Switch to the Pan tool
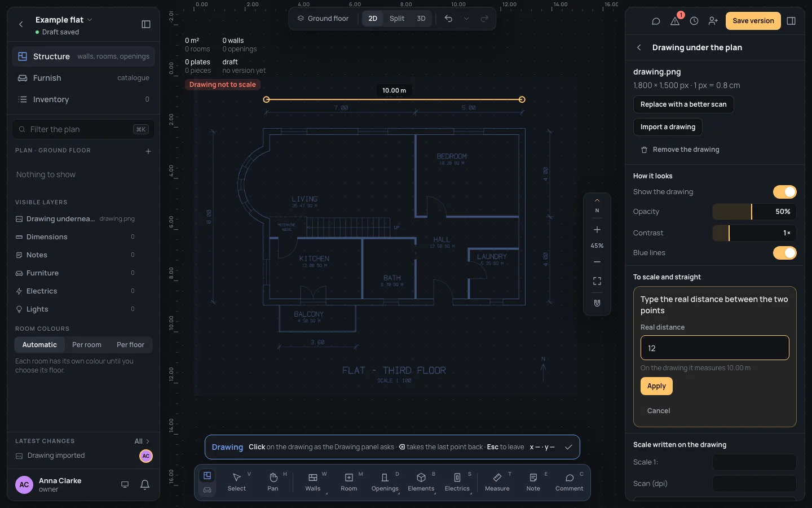Image resolution: width=812 pixels, height=508 pixels. click(x=273, y=483)
